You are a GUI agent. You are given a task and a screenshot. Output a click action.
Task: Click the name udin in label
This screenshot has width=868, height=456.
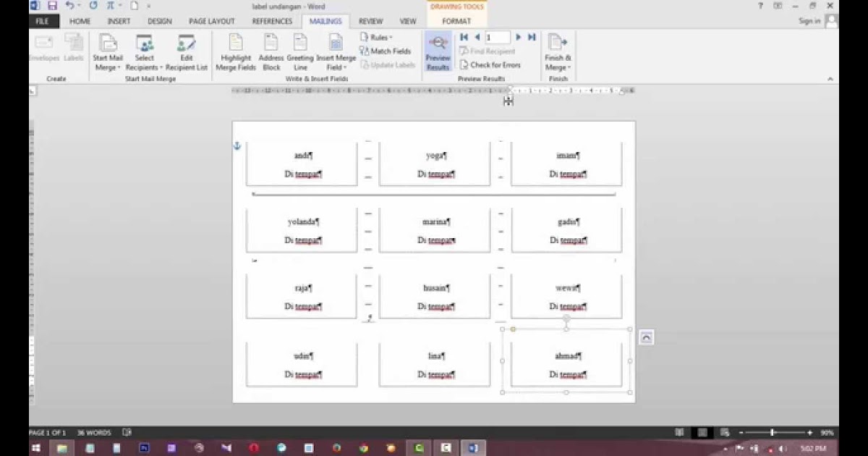[x=302, y=356]
